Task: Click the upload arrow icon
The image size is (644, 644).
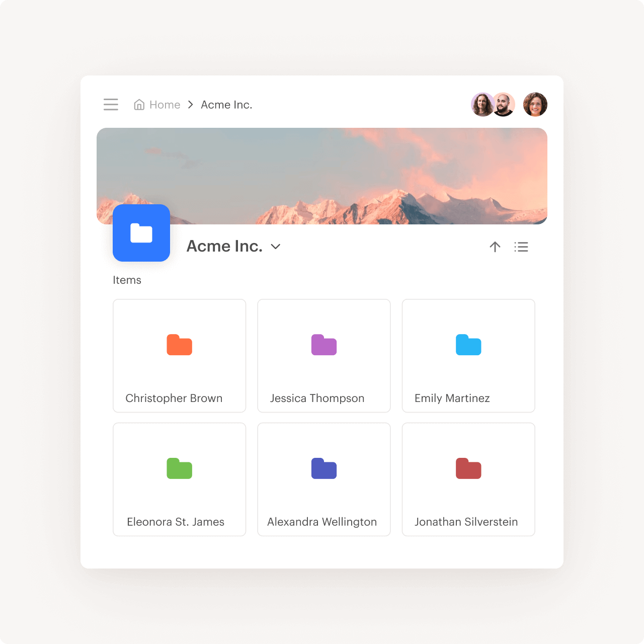Action: pos(495,247)
